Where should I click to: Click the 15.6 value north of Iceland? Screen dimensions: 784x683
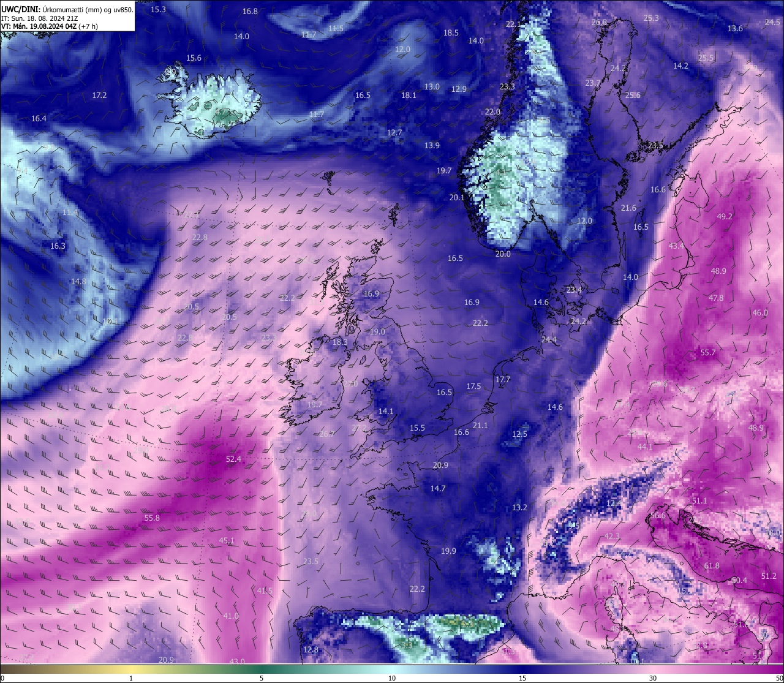(194, 58)
